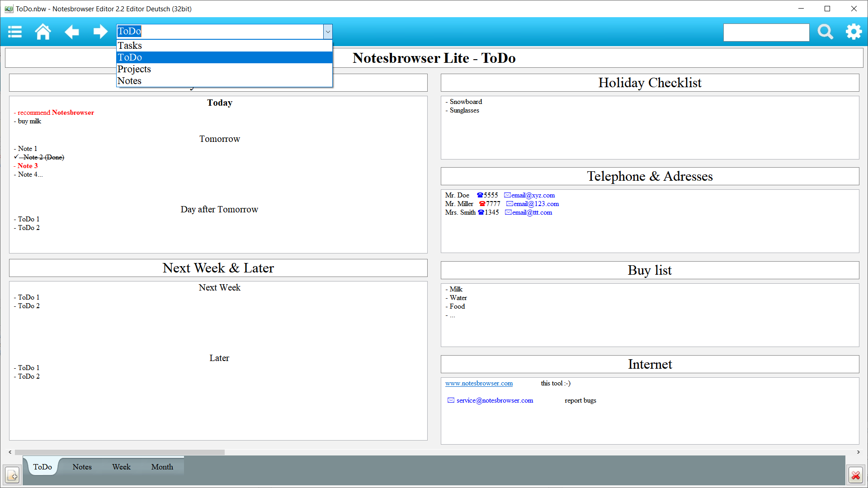
Task: Click email@123.com link
Action: 536,204
